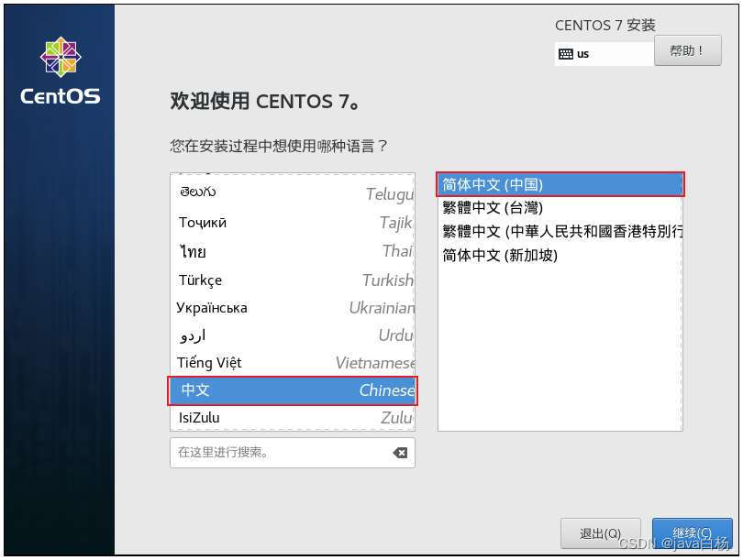Choose IsiZulu Zulu language row
This screenshot has width=743, height=560.
point(293,418)
